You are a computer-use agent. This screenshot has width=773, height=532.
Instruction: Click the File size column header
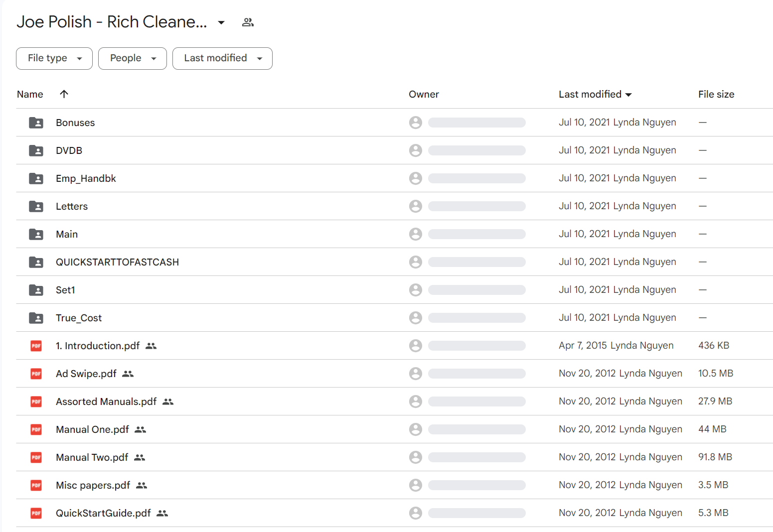(716, 94)
